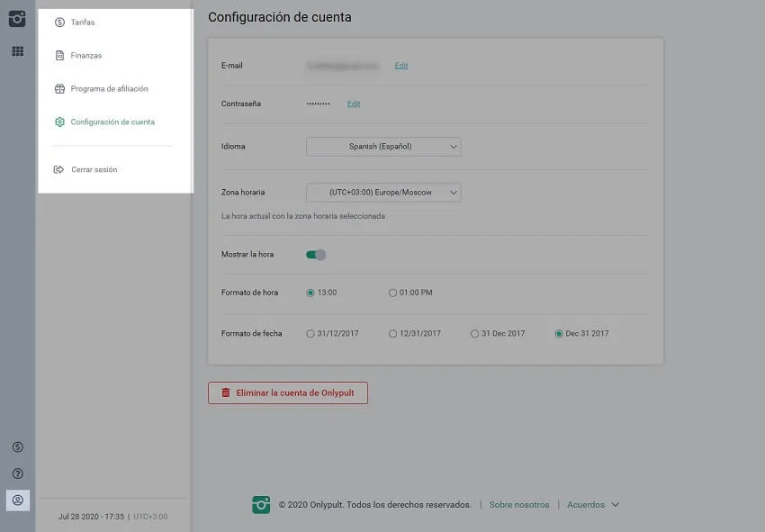
Task: Select the 01:00 PM time format
Action: (x=392, y=293)
